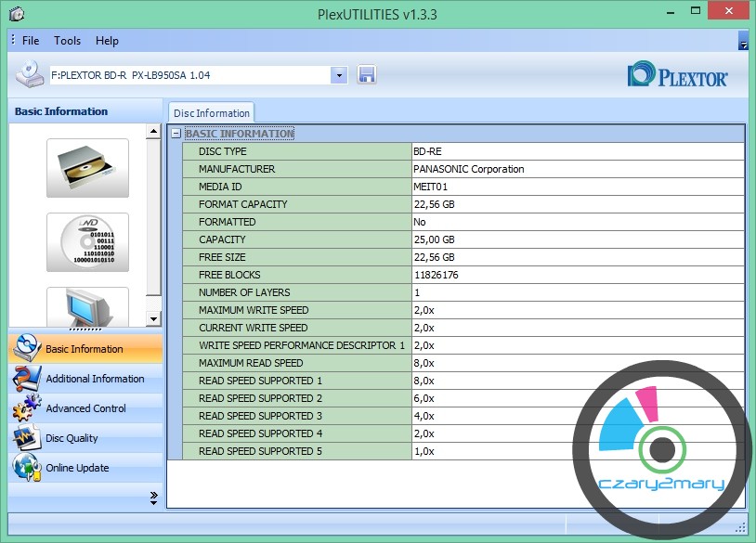Select the disc with binary data icon
756x543 pixels.
point(87,242)
